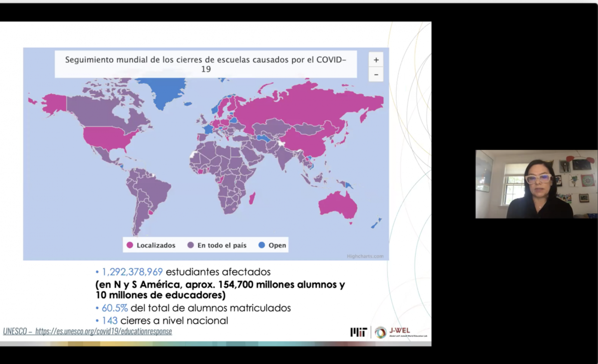The height and width of the screenshot is (364, 598).
Task: Zoom in the map with plus button
Action: coord(376,60)
